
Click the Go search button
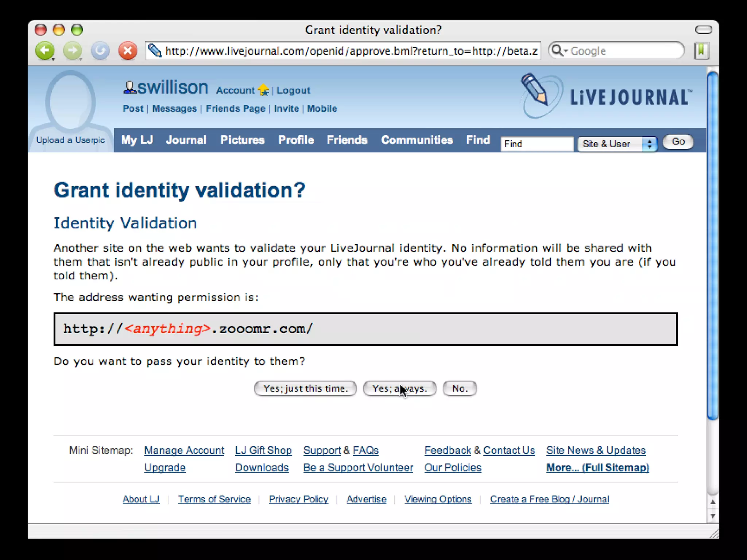678,141
